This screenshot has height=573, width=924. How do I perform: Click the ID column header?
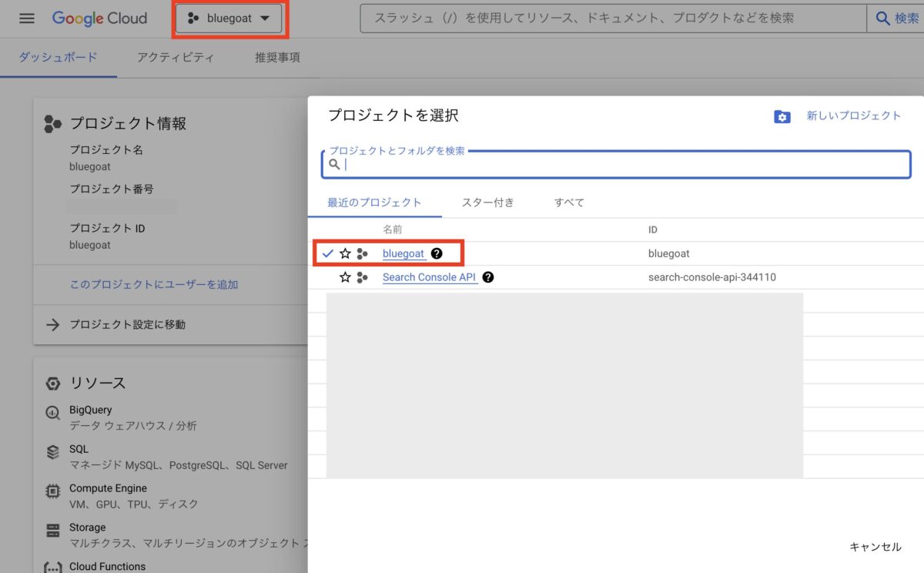(x=653, y=230)
